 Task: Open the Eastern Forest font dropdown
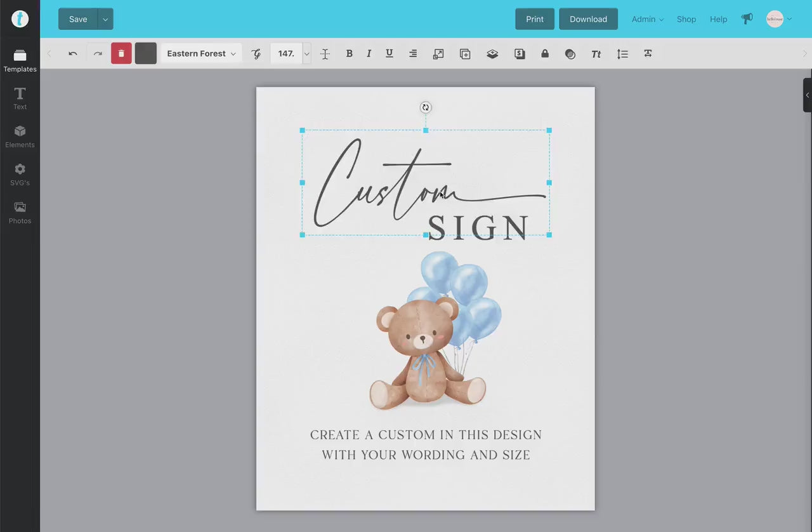tap(201, 54)
